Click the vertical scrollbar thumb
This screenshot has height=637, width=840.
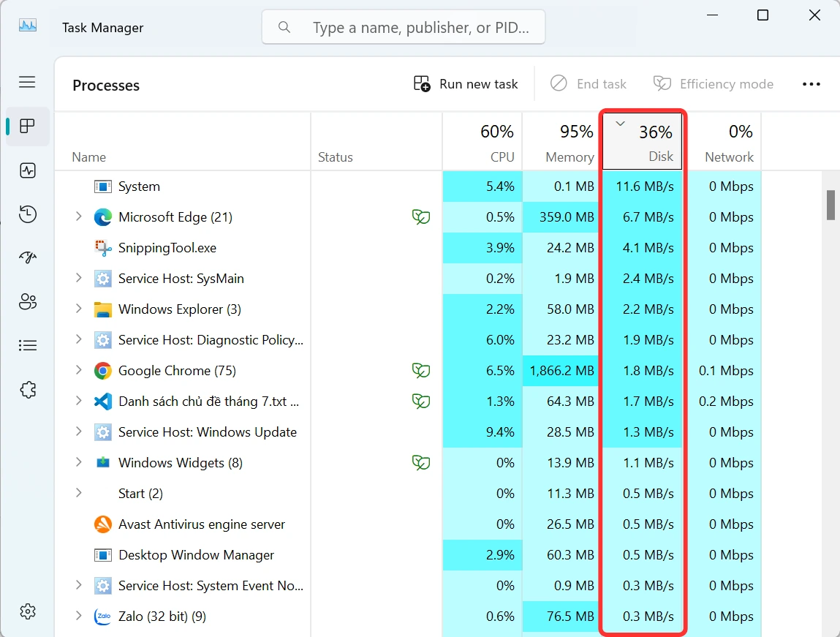(830, 205)
